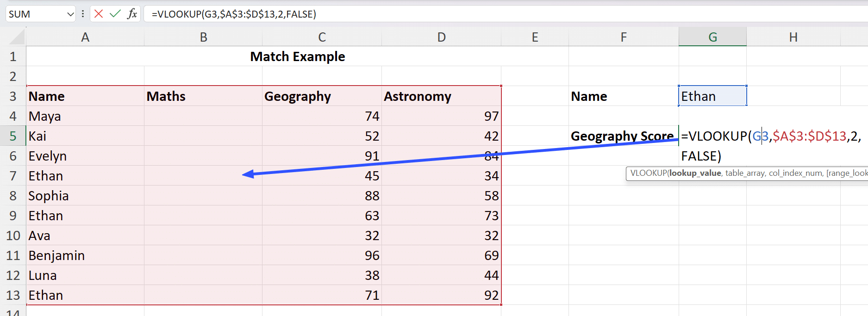The height and width of the screenshot is (316, 868).
Task: Select column B header
Action: pos(203,37)
